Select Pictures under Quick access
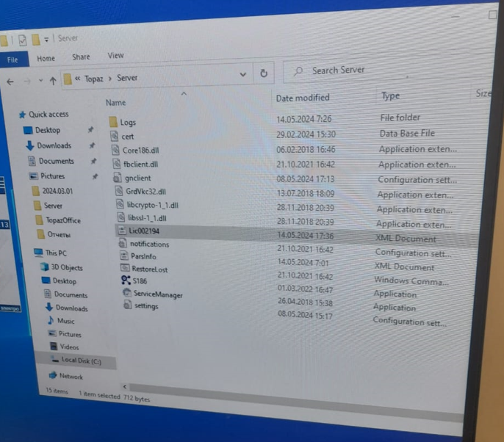The image size is (504, 442). coord(52,176)
